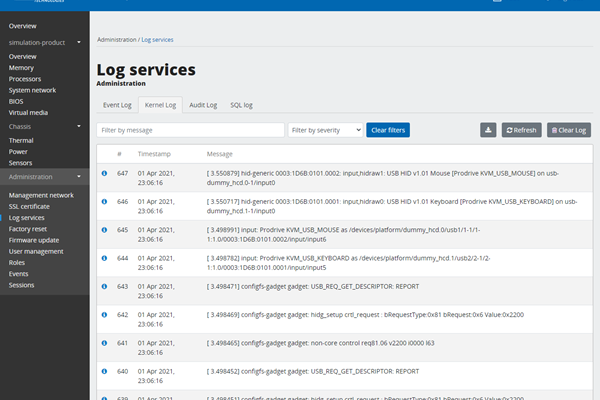Go to the Memory page

pos(21,68)
